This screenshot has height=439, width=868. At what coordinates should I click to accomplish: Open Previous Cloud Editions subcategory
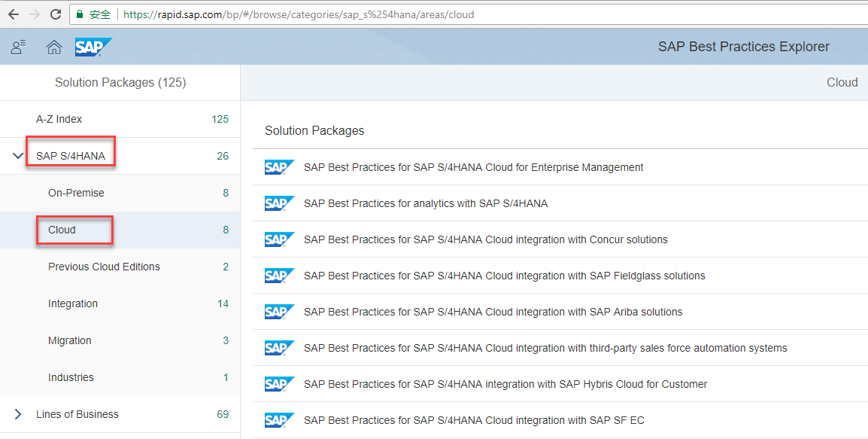[120, 267]
